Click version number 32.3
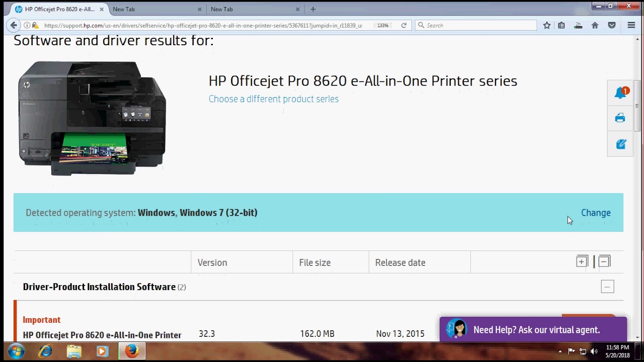Screen dimensions: 644x362 tap(207, 334)
